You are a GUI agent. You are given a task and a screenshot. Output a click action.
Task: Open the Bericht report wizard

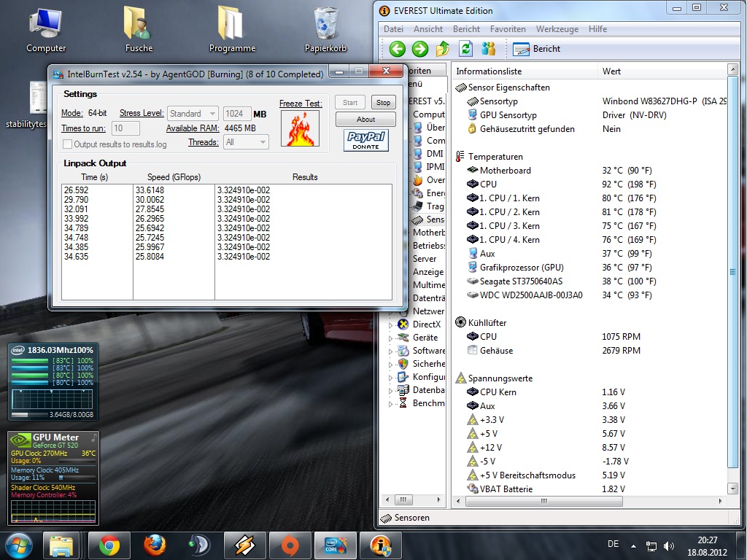[536, 49]
